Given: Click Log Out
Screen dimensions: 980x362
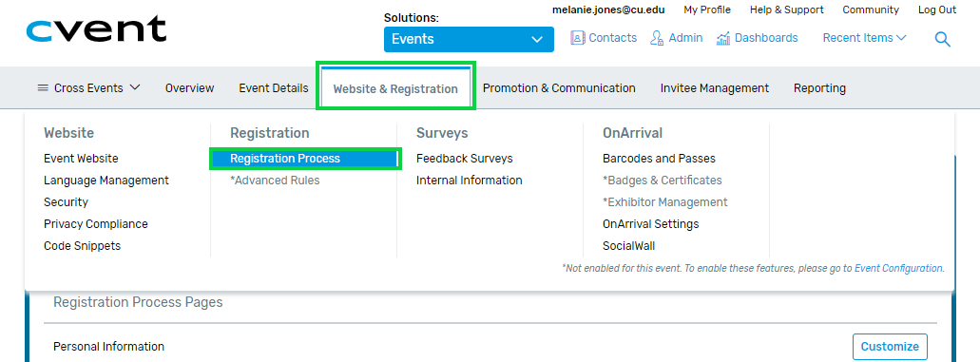Looking at the screenshot, I should pyautogui.click(x=937, y=10).
